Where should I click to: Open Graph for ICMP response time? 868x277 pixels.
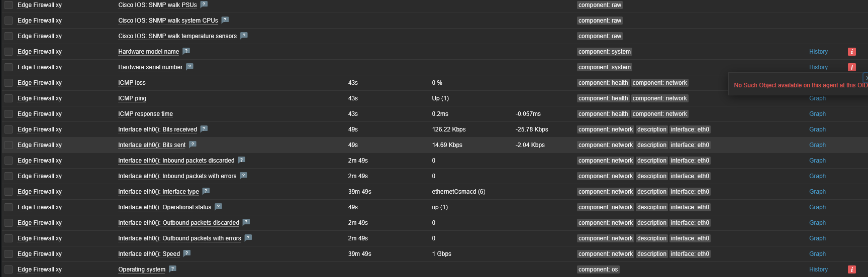(x=817, y=114)
